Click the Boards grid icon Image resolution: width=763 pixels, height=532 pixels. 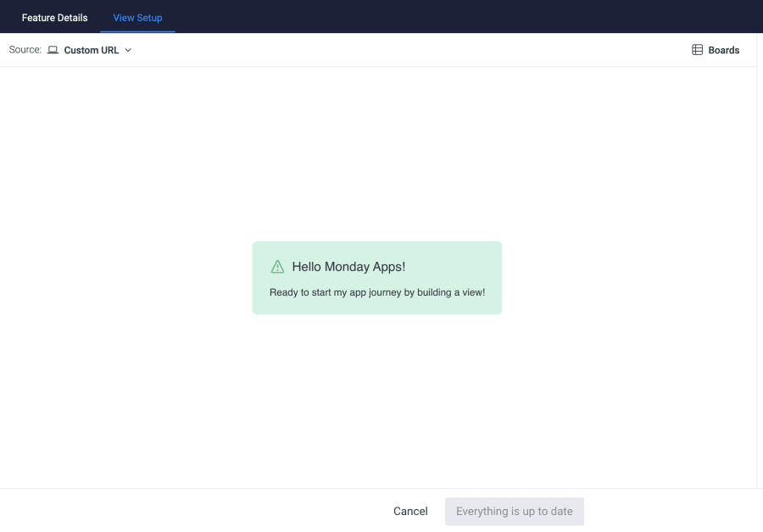[697, 50]
